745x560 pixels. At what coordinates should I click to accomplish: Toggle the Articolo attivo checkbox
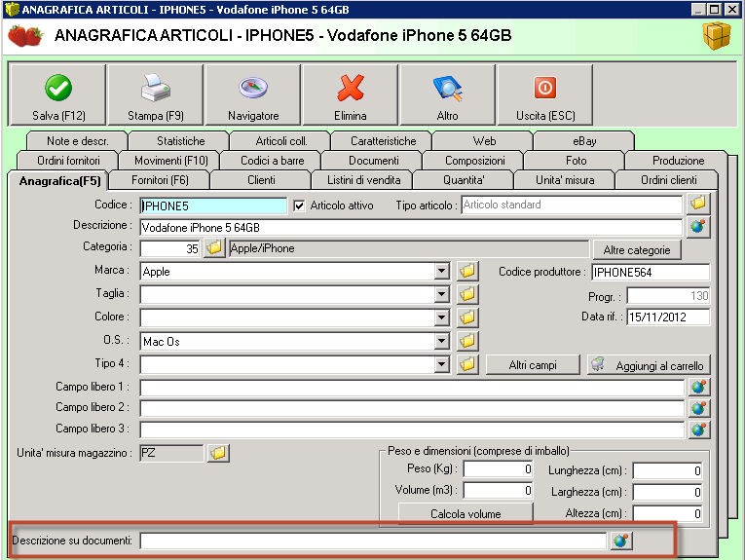[299, 205]
